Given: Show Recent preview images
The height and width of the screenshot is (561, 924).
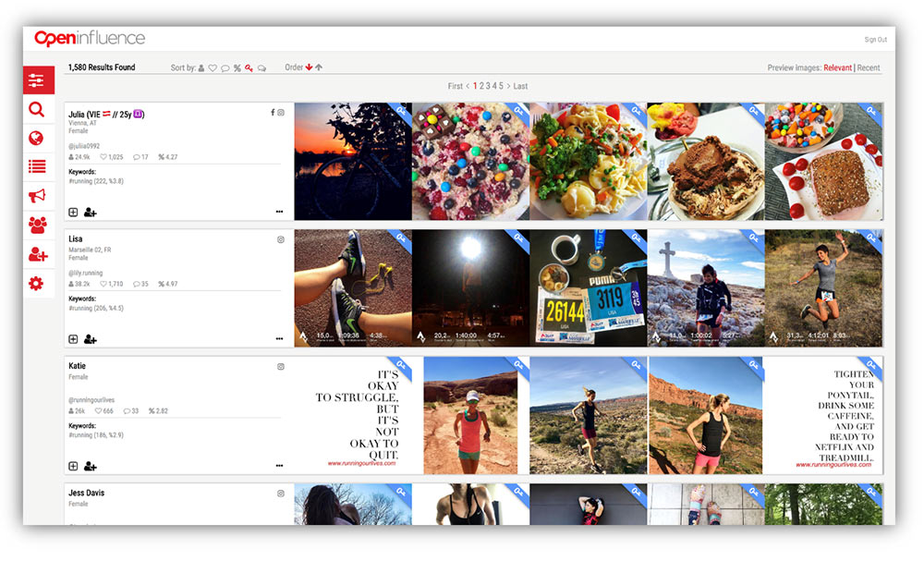Looking at the screenshot, I should click(x=868, y=67).
